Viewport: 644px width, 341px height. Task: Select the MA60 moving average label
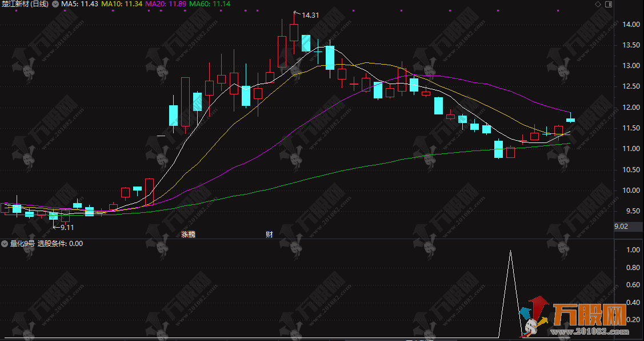tap(210, 4)
